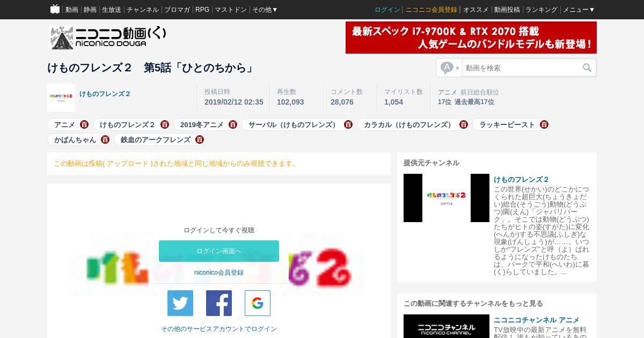Click the 102,093 play count
Image resolution: width=644 pixels, height=338 pixels.
(x=290, y=102)
